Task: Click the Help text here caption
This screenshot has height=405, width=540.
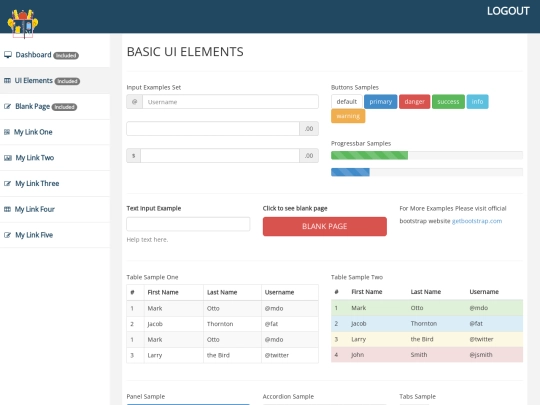Action: tap(147, 240)
